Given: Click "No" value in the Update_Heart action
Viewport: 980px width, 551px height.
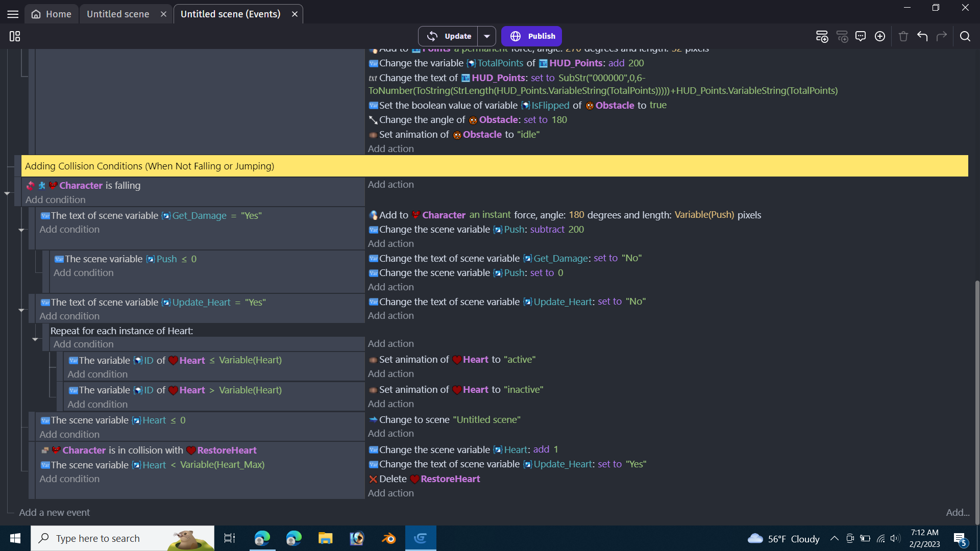Looking at the screenshot, I should coord(636,302).
